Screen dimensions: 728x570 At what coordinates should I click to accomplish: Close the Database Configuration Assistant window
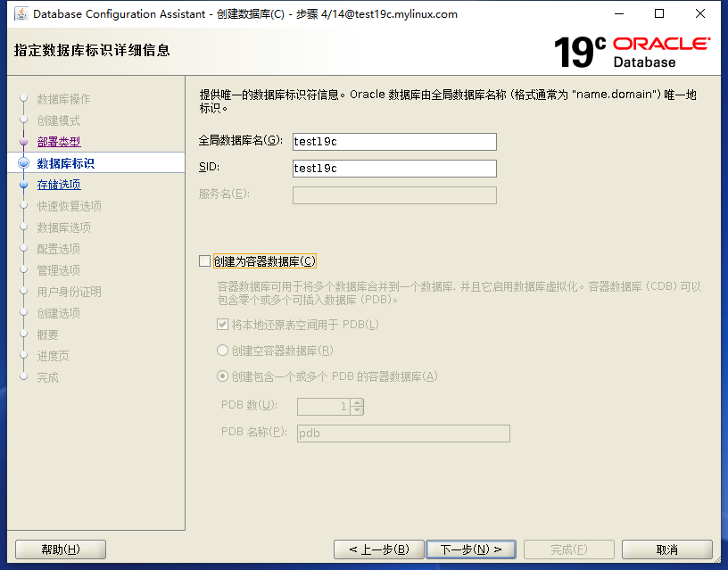point(700,14)
